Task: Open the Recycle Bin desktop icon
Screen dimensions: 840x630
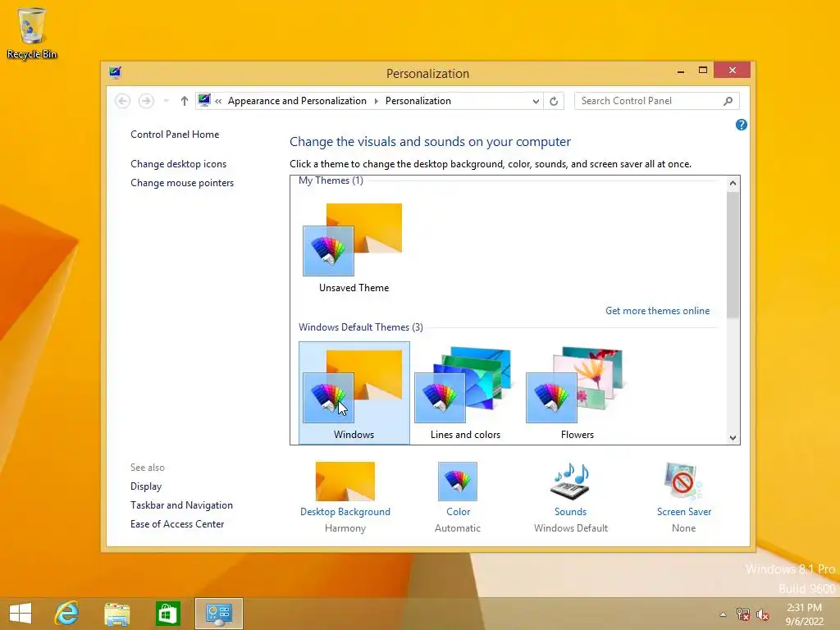Action: tap(32, 33)
